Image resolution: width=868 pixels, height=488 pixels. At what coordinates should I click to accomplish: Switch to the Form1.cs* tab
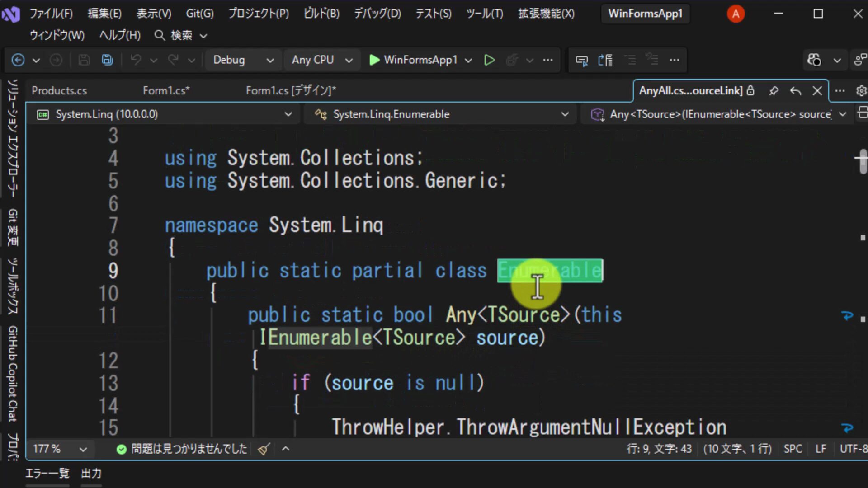pyautogui.click(x=166, y=91)
